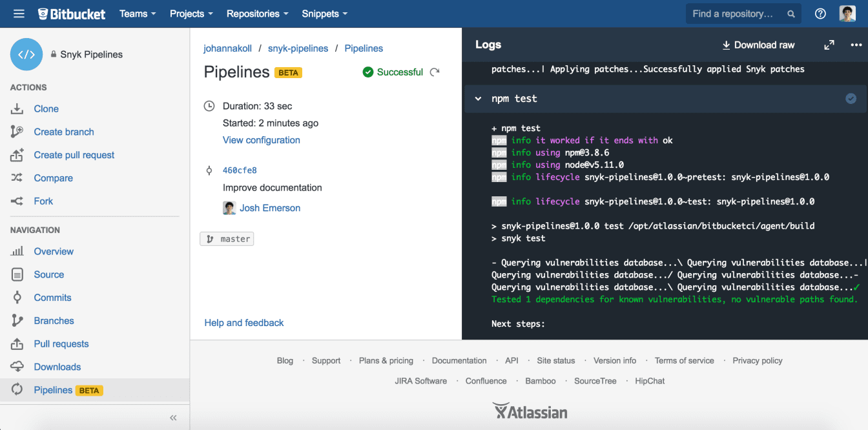Screen dimensions: 868x430
Task: Click the Branches icon in sidebar
Action: click(x=17, y=321)
